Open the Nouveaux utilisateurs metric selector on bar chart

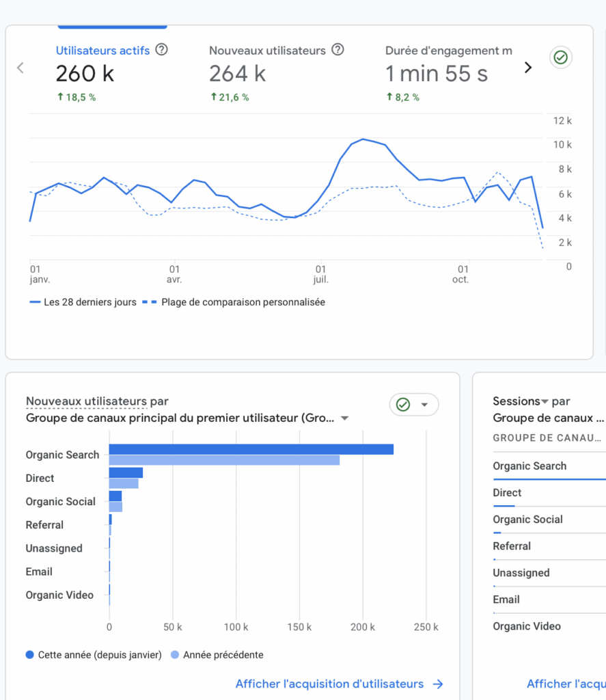point(86,401)
